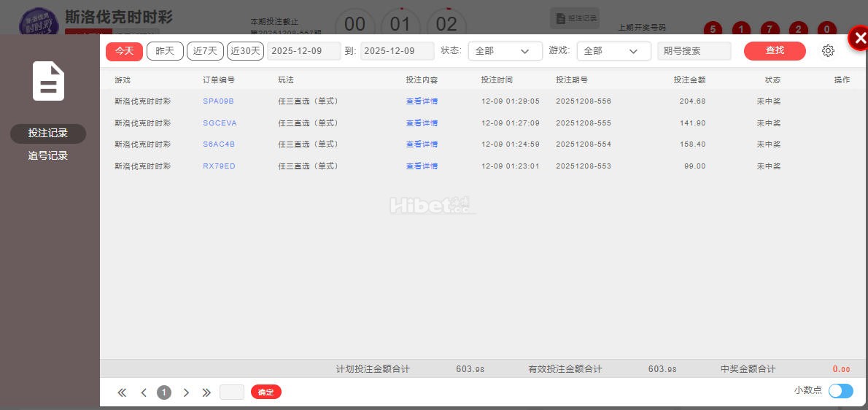The image size is (868, 410).
Task: Select page number 1 indicator
Action: tap(164, 392)
